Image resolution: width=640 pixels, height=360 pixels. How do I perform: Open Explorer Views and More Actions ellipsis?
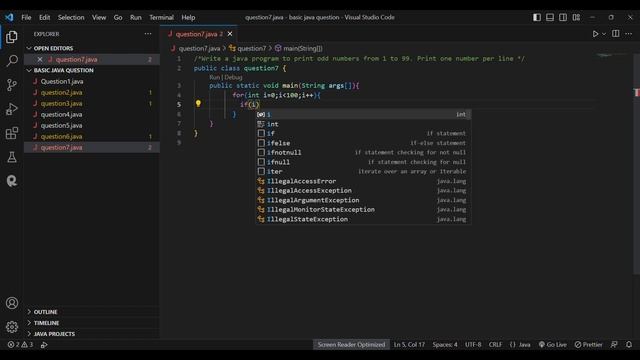[148, 34]
